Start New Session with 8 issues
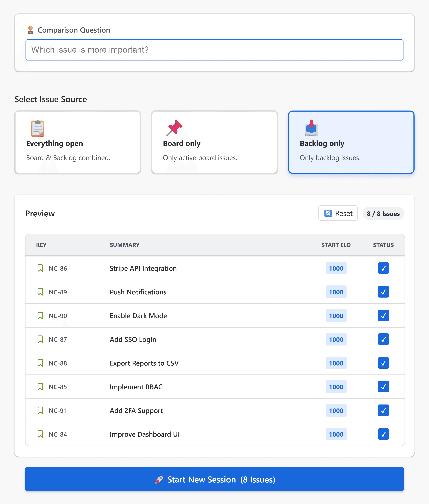Viewport: 429px width, 504px height. point(214,479)
